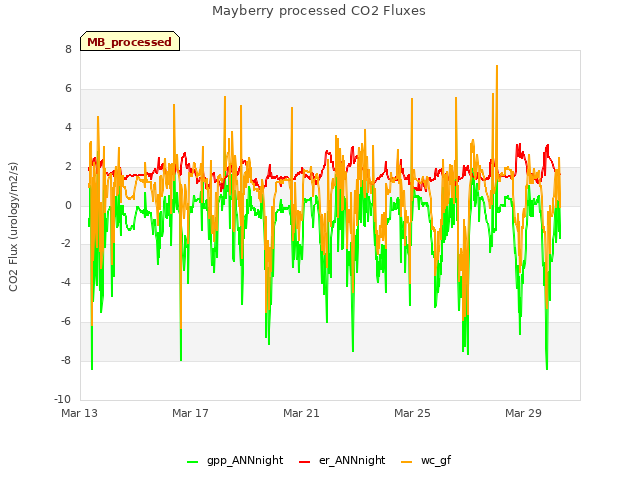Screen dimensions: 640x480
Task: Click the y-axis value -4
Action: coord(66,282)
